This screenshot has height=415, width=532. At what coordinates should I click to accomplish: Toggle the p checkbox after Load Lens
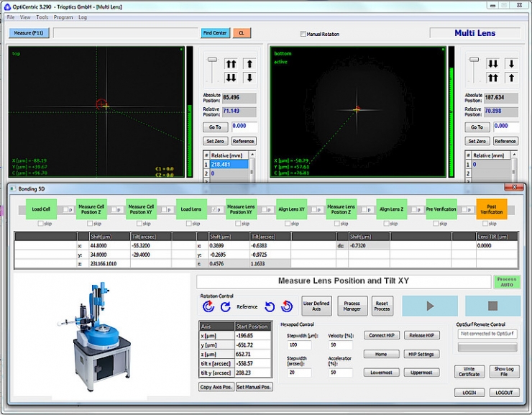[x=214, y=209]
